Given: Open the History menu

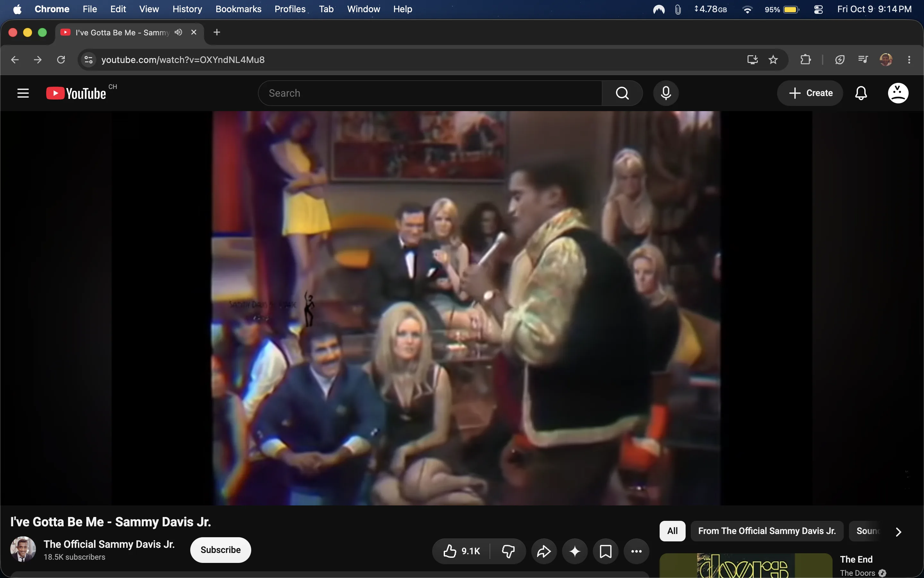Looking at the screenshot, I should pos(187,9).
